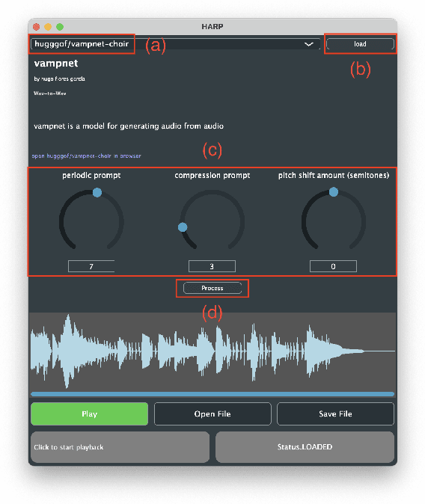Click the Save File button
Viewport: 425px width, 504px height.
click(335, 414)
